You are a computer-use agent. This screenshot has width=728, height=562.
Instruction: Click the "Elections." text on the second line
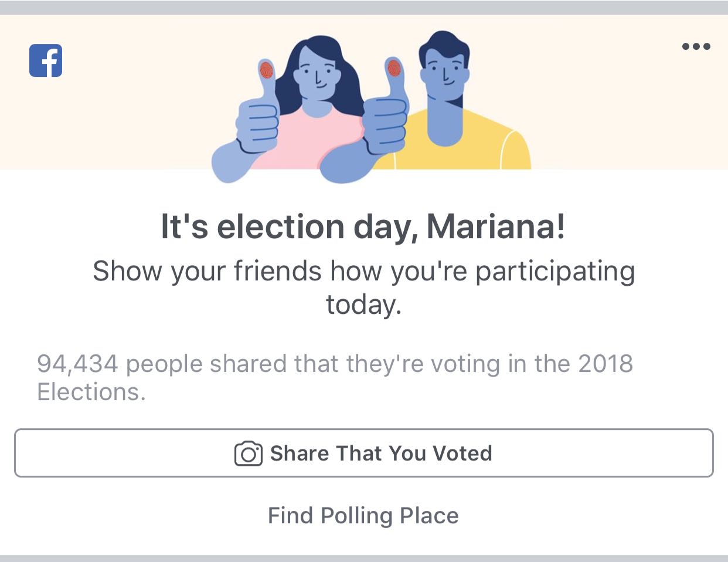click(91, 392)
